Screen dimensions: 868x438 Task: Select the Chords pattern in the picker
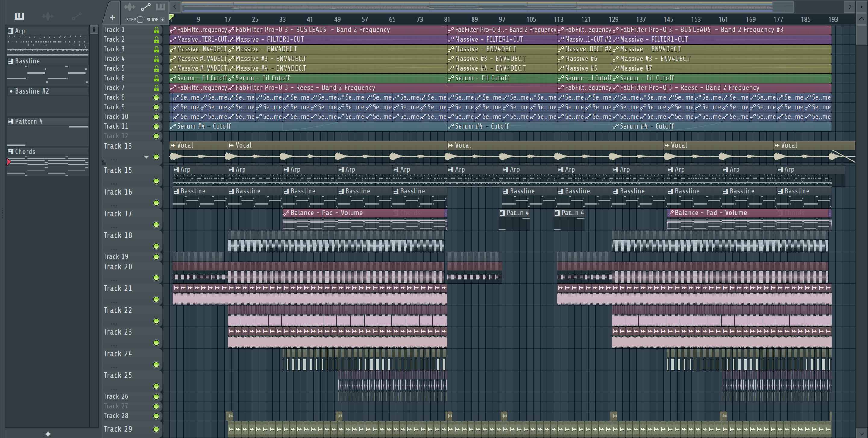[25, 151]
